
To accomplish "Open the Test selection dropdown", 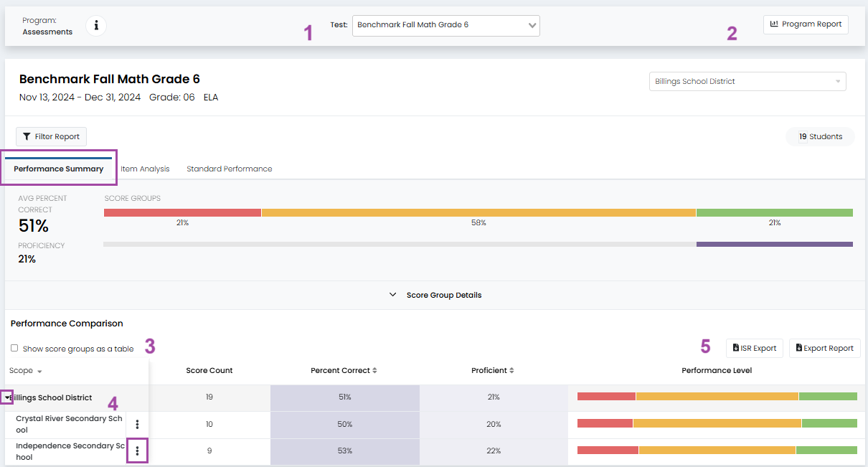I will (445, 25).
